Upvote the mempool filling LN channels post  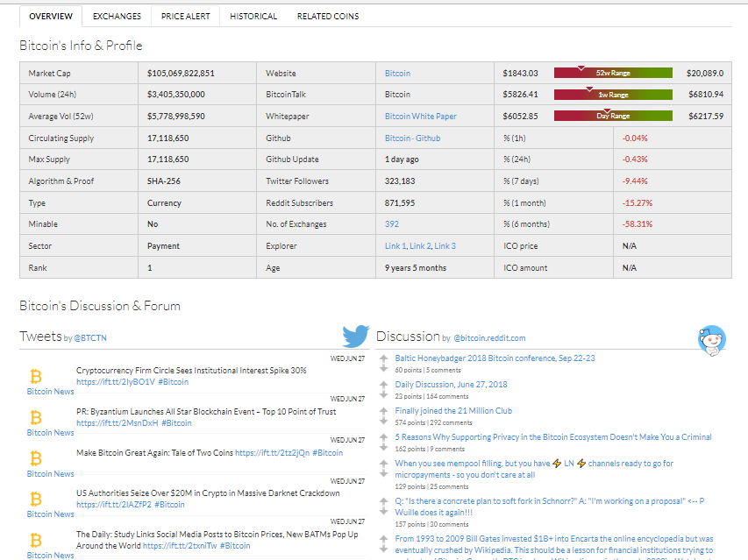(383, 463)
